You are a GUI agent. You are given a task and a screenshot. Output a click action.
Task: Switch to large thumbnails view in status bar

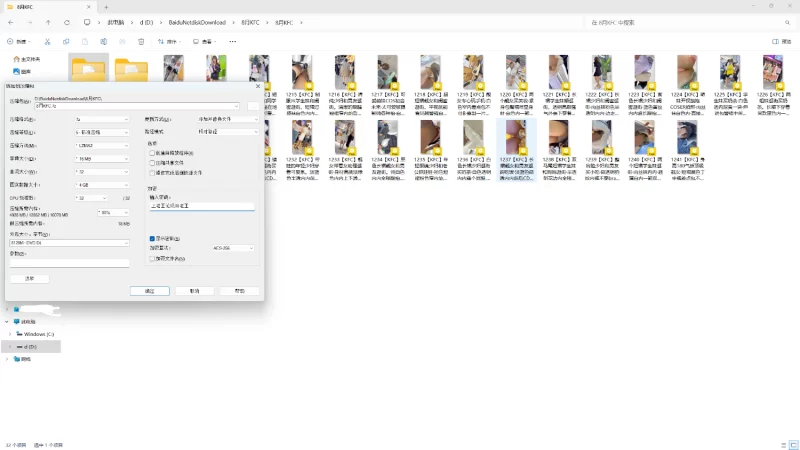793,445
